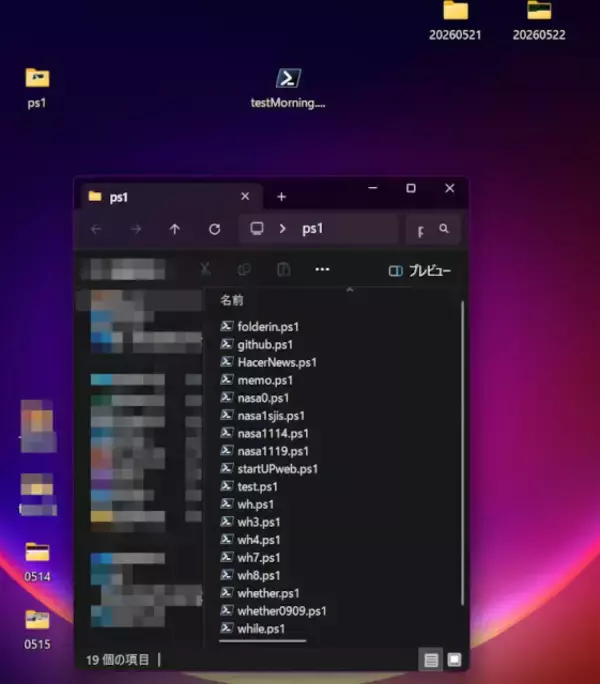Image resolution: width=600 pixels, height=684 pixels.
Task: Click the 名前 column header
Action: click(x=232, y=300)
